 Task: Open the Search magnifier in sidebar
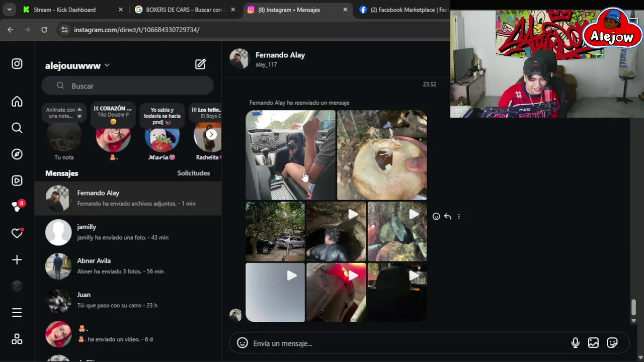pyautogui.click(x=17, y=128)
